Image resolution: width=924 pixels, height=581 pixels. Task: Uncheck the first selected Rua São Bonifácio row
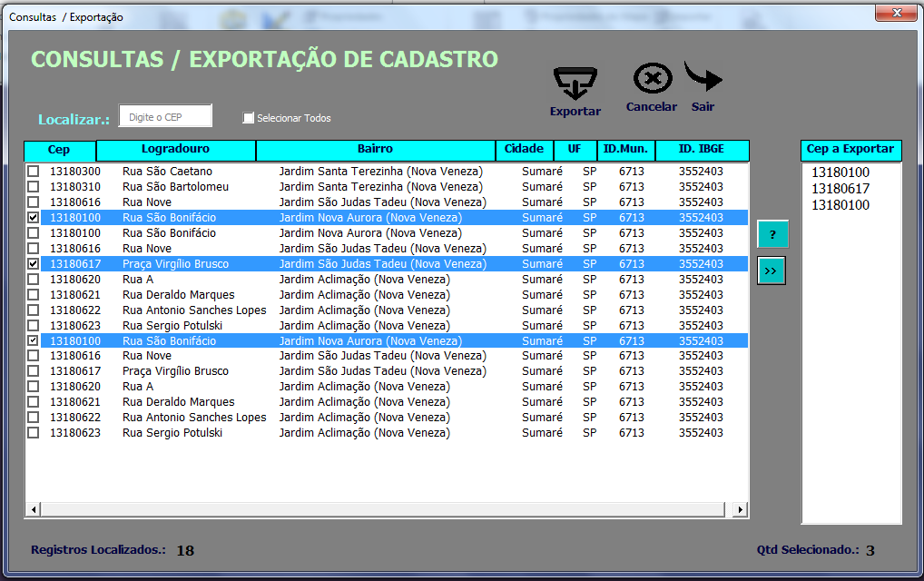pyautogui.click(x=33, y=217)
